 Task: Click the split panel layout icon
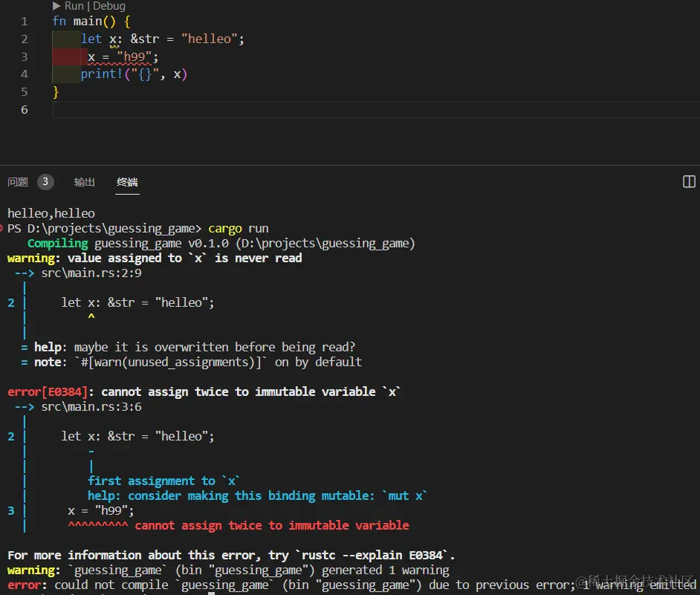coord(689,182)
